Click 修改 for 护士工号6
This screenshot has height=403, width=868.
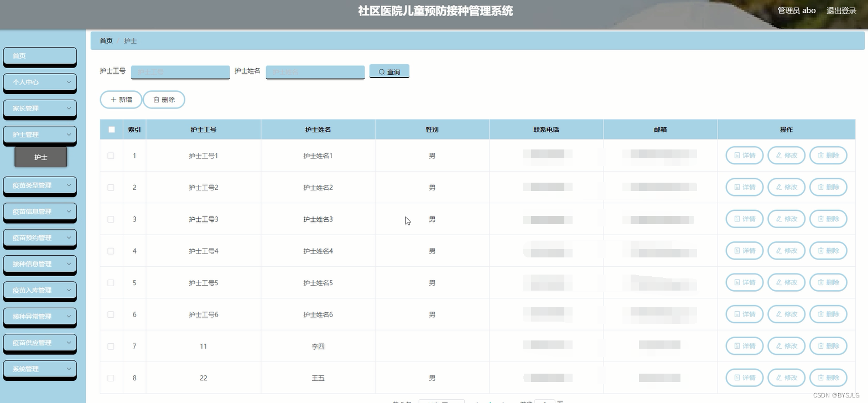[x=786, y=314]
